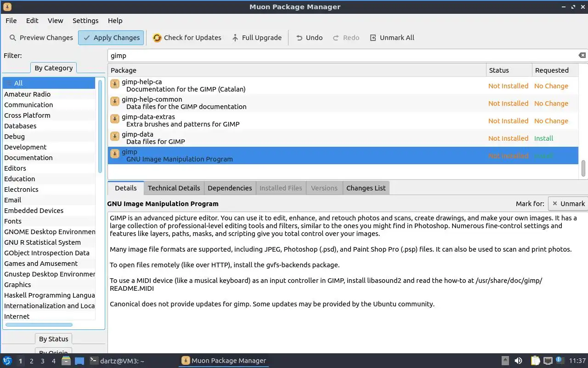Click the package icon of the gimp-data row
The width and height of the screenshot is (588, 368).
click(115, 136)
